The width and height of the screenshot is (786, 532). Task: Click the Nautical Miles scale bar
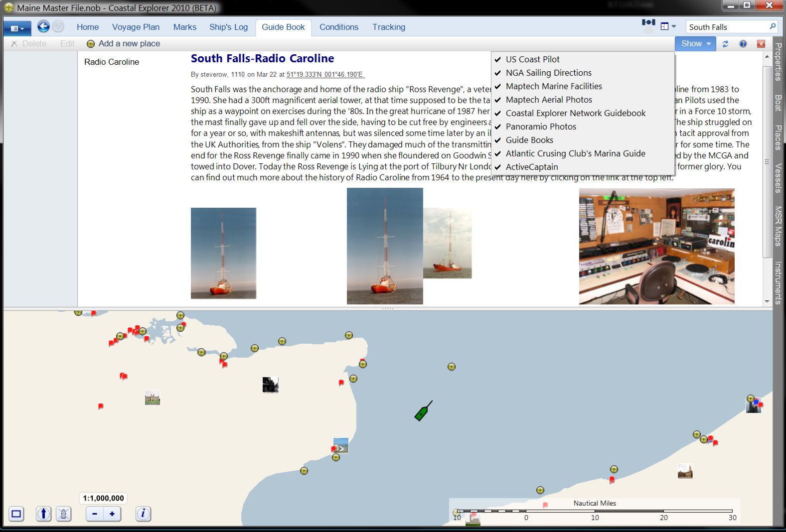pos(595,512)
